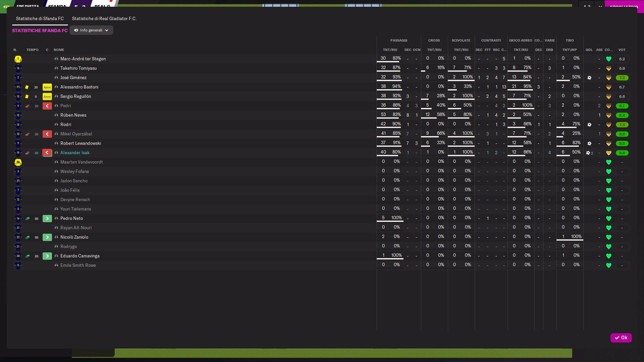The width and height of the screenshot is (644, 362).
Task: Sort by the PASSAGGI TNT/RIU column
Action: [390, 50]
